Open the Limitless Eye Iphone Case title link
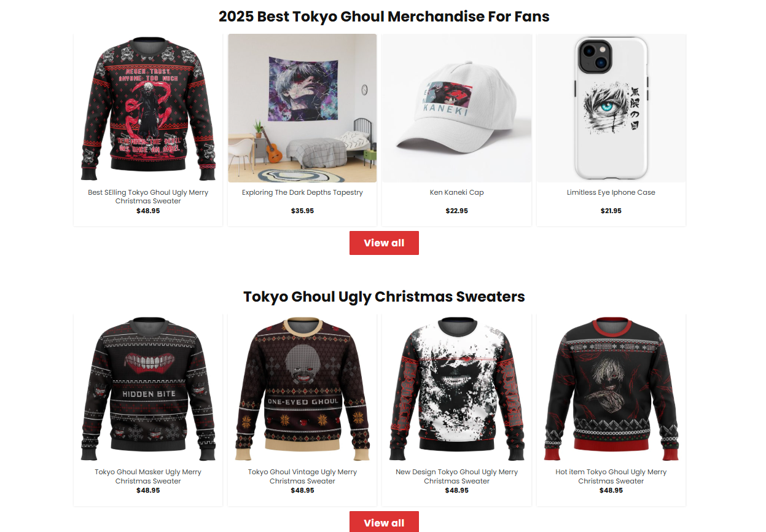Viewport: 766px width, 532px height. tap(611, 192)
